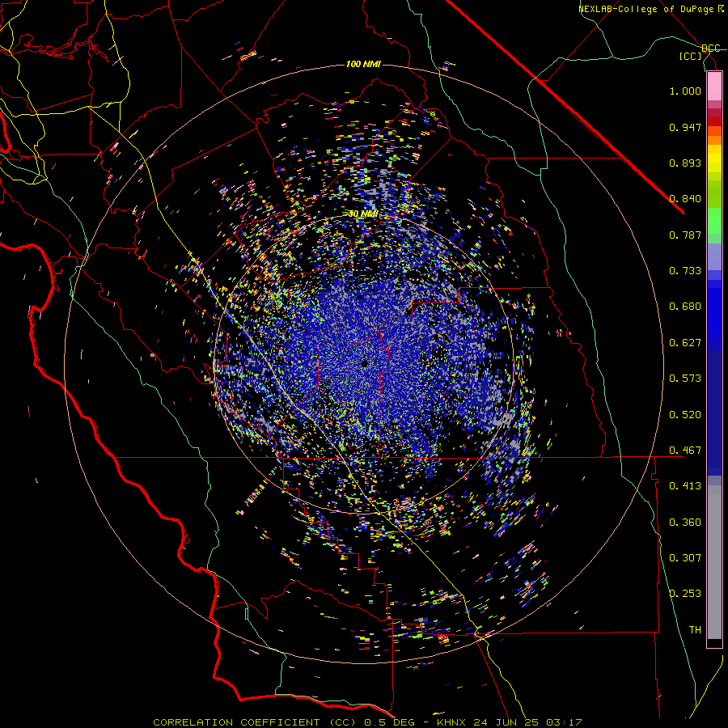Click the 0.627 scale value

[685, 343]
